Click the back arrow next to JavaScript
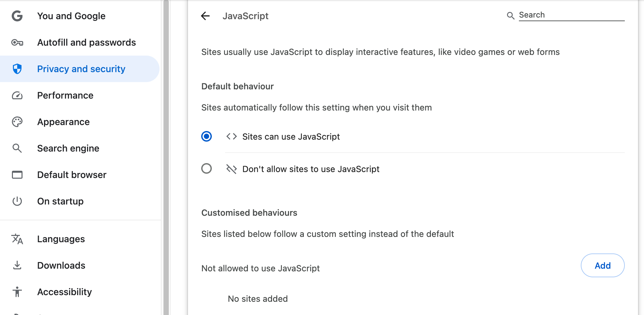 point(206,16)
